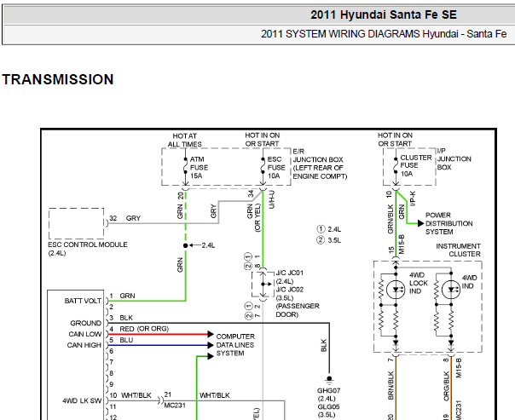Screen dimensions: 515x420
Task: Click the J/C JC02 (3.5L) connector label
Action: coord(289,294)
